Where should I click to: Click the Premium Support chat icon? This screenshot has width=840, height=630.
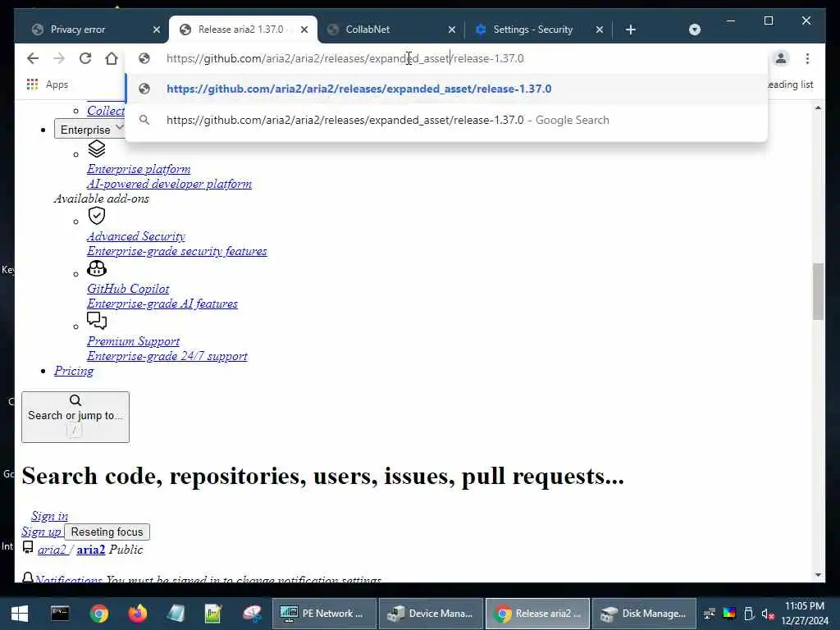97,321
